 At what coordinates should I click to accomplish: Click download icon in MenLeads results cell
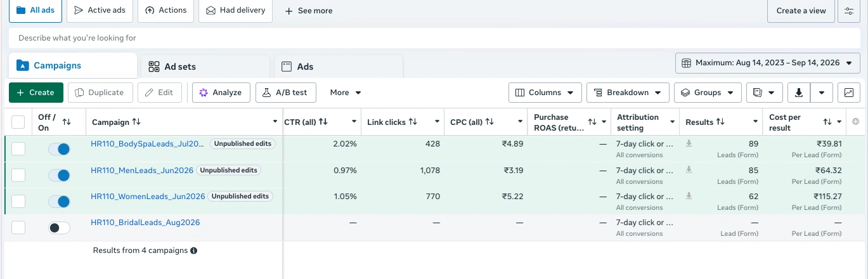point(689,170)
